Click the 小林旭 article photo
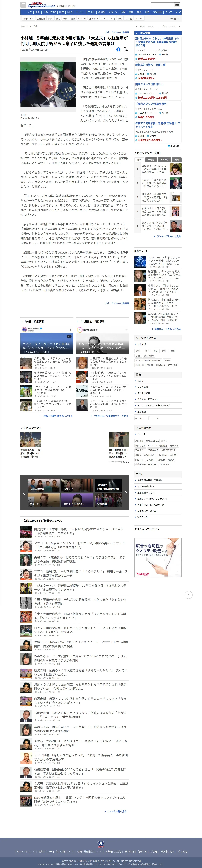 coord(48,85)
